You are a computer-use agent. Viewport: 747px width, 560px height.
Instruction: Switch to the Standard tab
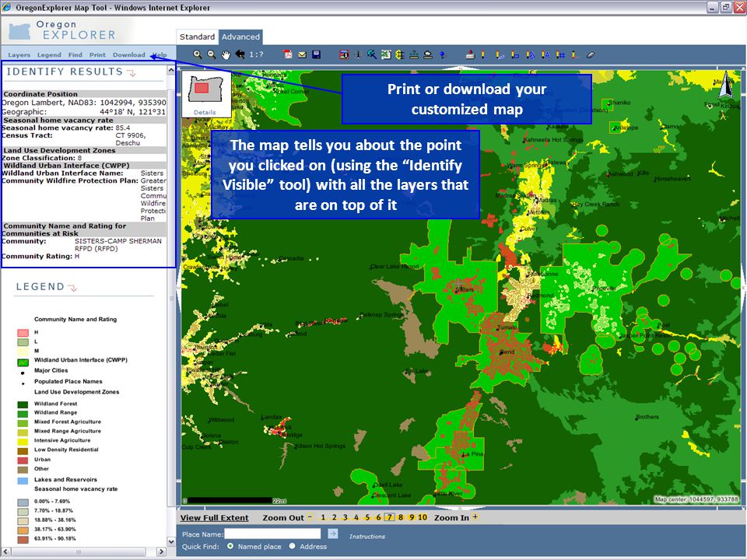click(197, 37)
